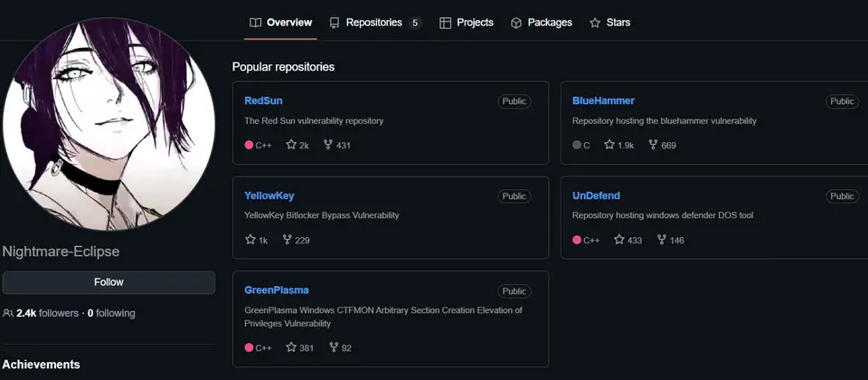Click 'YellowKey Bitlocker Bypass Vulnerability' description

click(322, 215)
